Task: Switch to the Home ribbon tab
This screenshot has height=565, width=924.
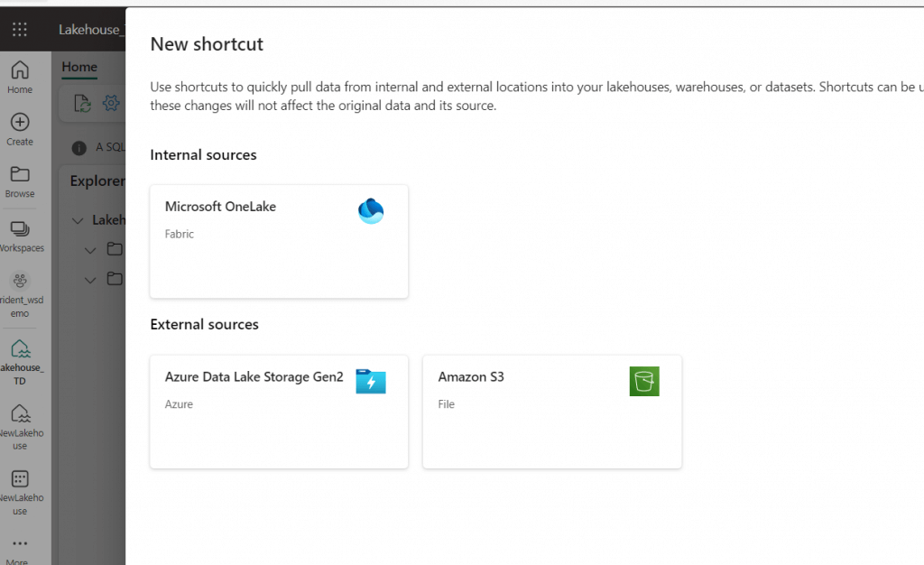Action: 79,67
